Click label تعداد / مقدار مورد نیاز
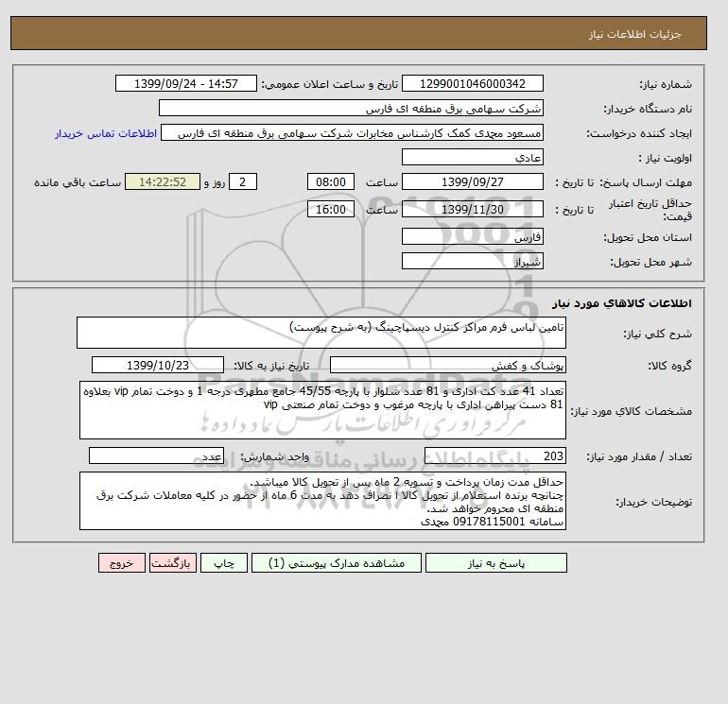The height and width of the screenshot is (704, 728). pyautogui.click(x=639, y=457)
